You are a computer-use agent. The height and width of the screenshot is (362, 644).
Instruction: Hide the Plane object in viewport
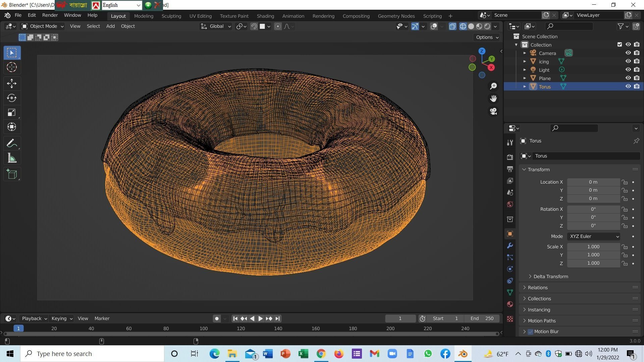(628, 78)
